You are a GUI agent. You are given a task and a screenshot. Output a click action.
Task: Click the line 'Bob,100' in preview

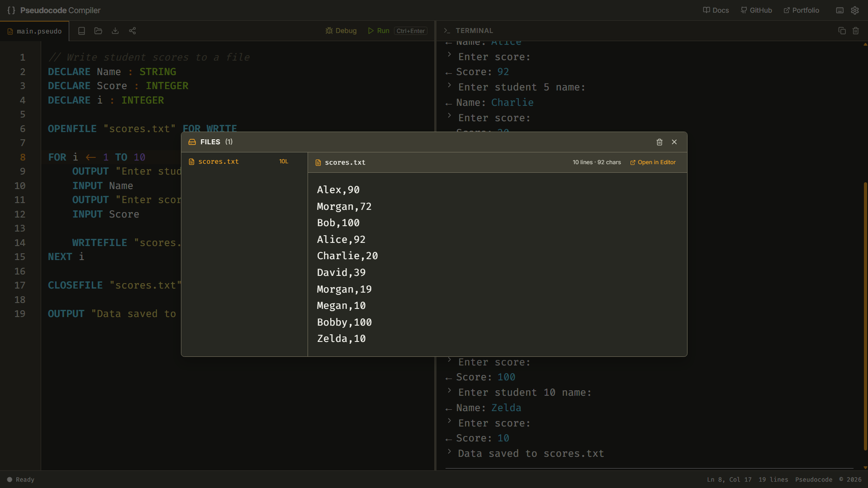click(338, 223)
